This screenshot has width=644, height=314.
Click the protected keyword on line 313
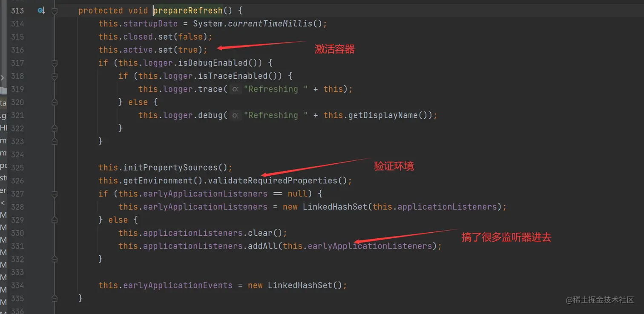(101, 11)
